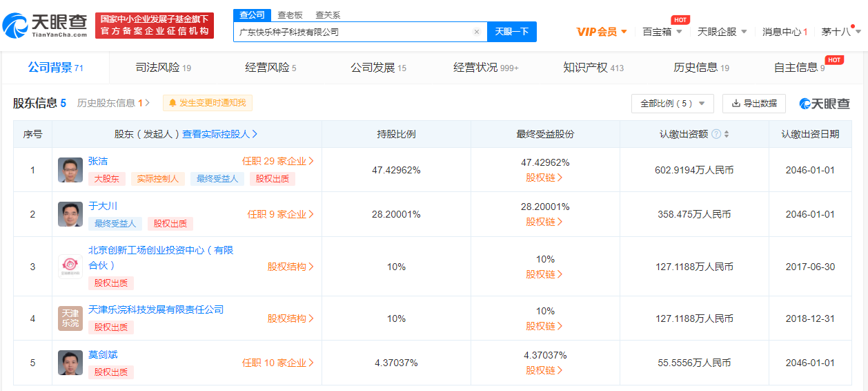868x391 pixels.
Task: Expand 历史股东信息 1 arrow
Action: 147,103
